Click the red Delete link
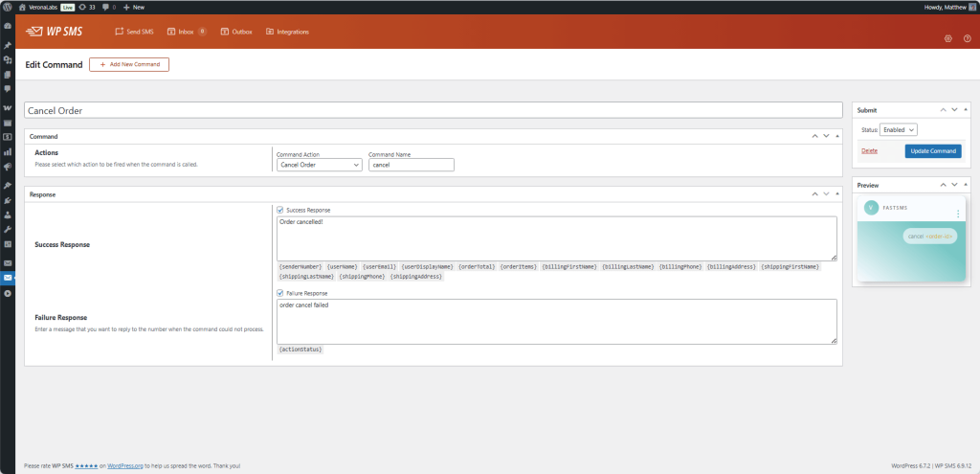 [869, 151]
